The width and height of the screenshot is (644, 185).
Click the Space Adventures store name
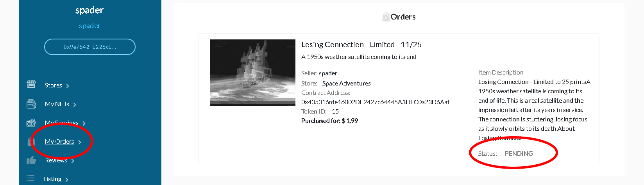346,83
